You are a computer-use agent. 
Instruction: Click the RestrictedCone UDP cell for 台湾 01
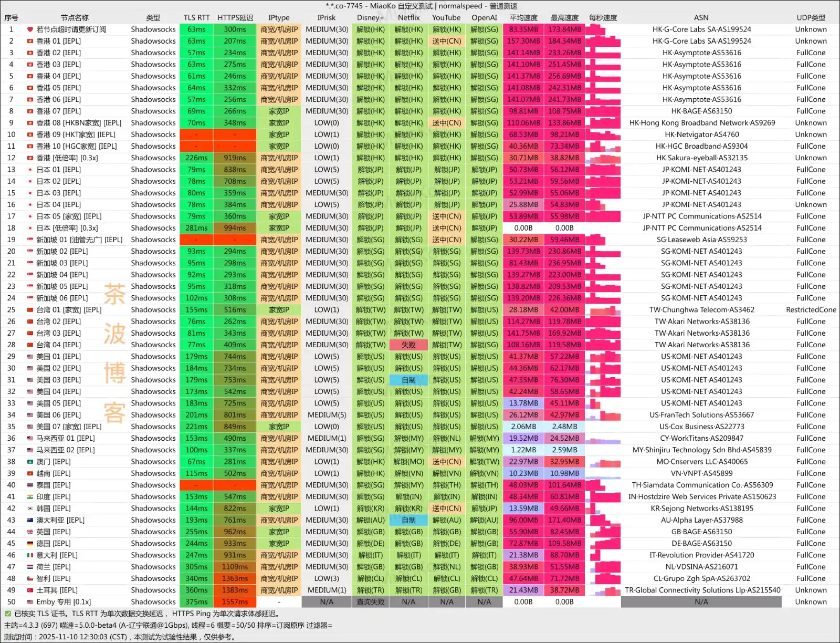[811, 310]
